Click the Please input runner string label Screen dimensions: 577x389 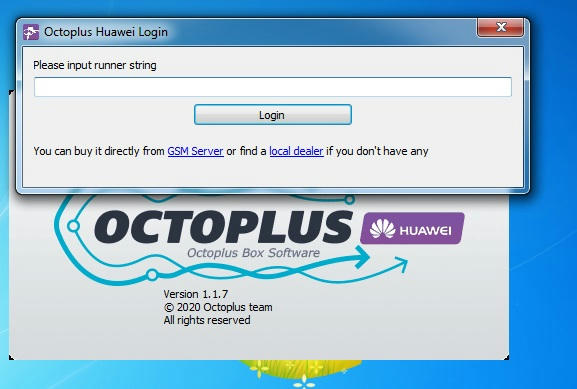click(x=95, y=65)
